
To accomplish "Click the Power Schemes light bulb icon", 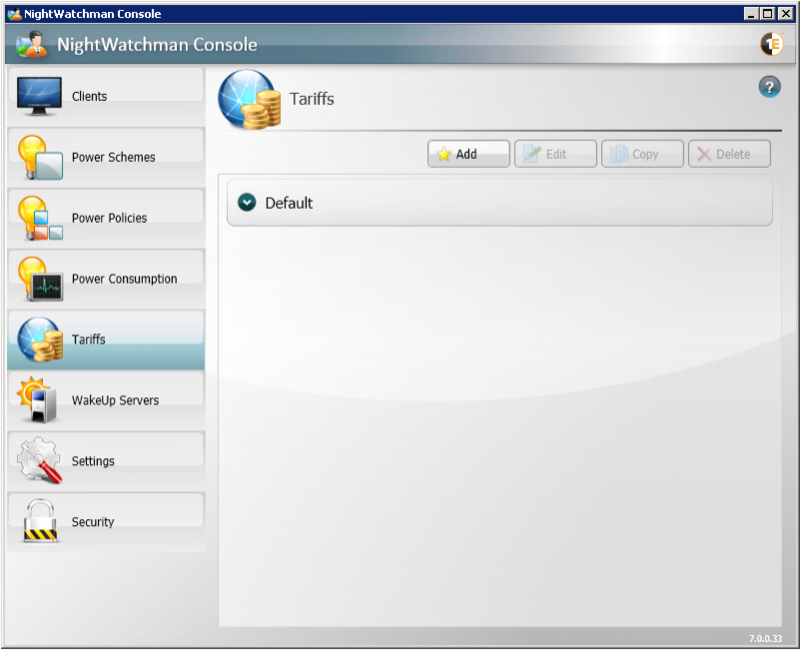I will (x=39, y=157).
